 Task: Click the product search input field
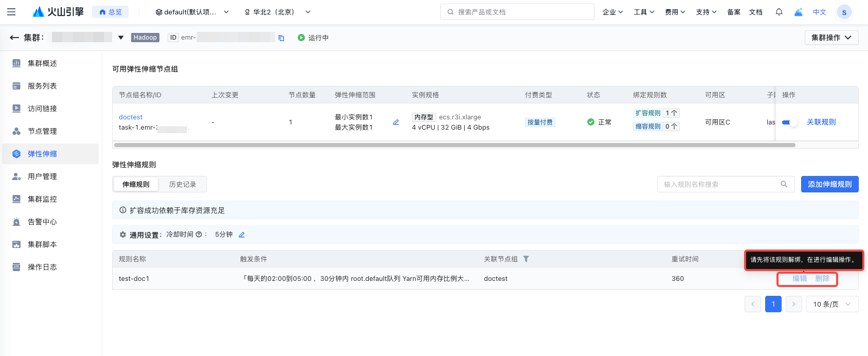coord(517,12)
